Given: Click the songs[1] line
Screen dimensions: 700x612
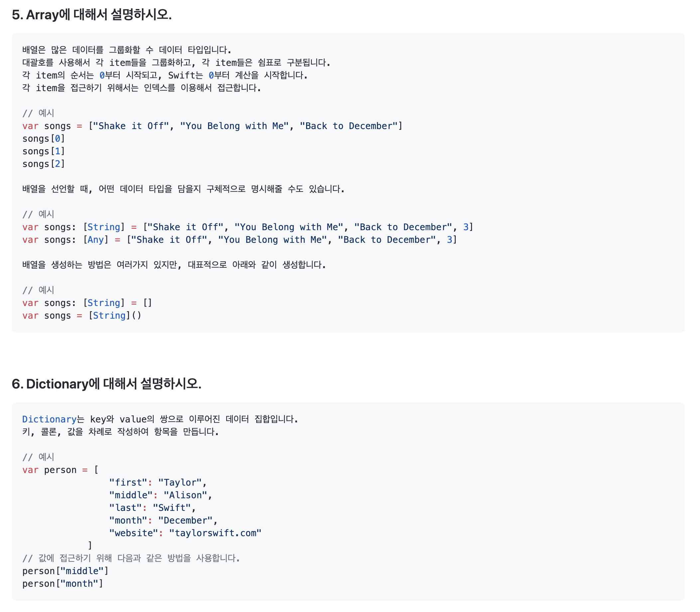Looking at the screenshot, I should [x=43, y=151].
